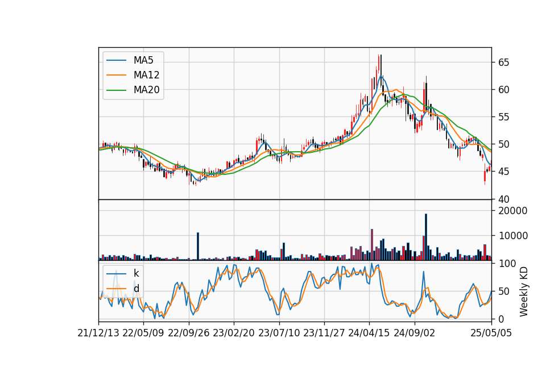This screenshot has height=392, width=546.
Task: Click the 60 price axis label
Action: (503, 90)
